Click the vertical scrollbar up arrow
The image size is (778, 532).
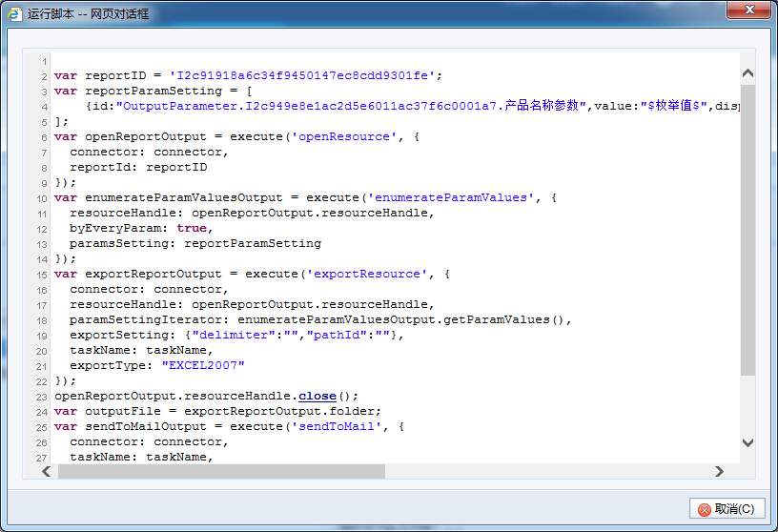click(x=747, y=73)
